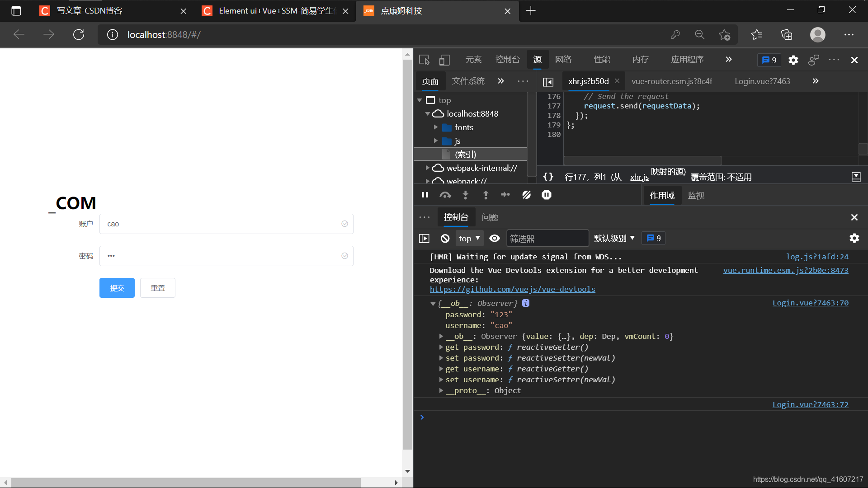The image size is (868, 488).
Task: Open the favorites list icon
Action: 756,34
